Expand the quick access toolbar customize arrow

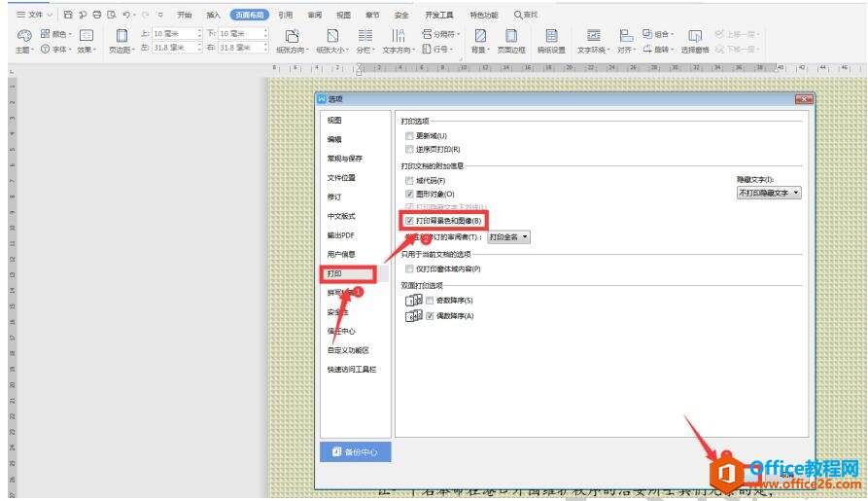click(160, 15)
